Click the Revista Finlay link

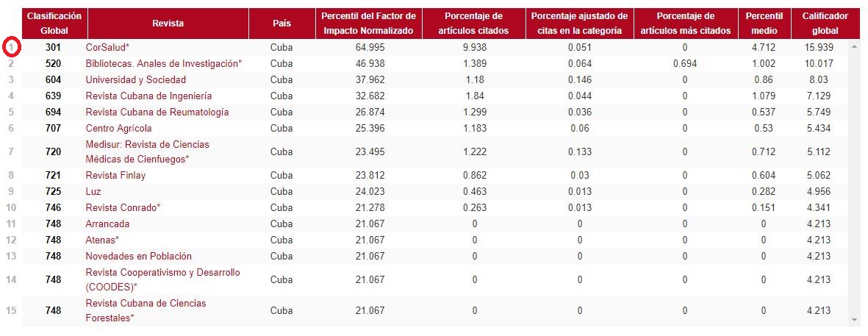(x=115, y=175)
